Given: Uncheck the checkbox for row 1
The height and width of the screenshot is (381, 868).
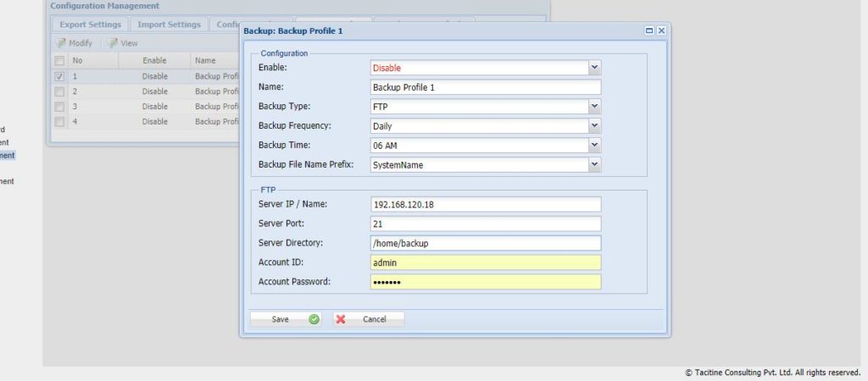Looking at the screenshot, I should click(59, 76).
